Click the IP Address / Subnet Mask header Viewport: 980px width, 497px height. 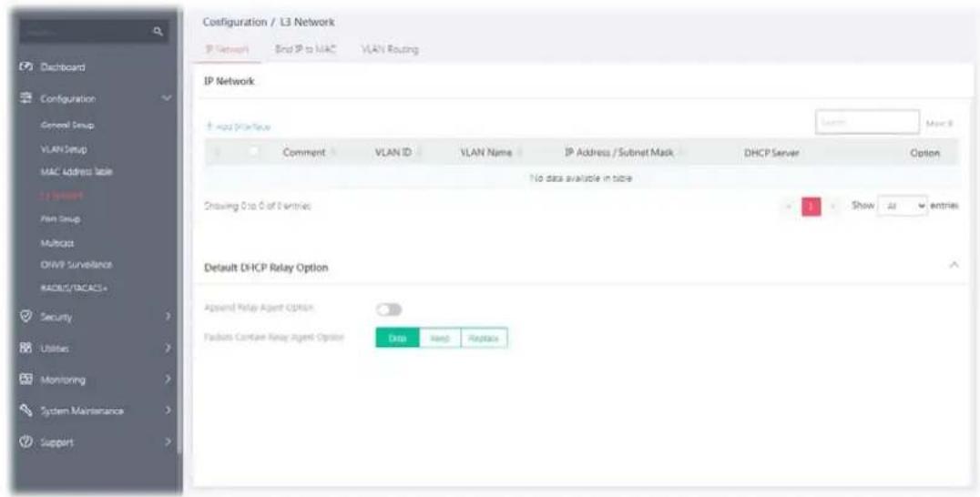[x=618, y=153]
